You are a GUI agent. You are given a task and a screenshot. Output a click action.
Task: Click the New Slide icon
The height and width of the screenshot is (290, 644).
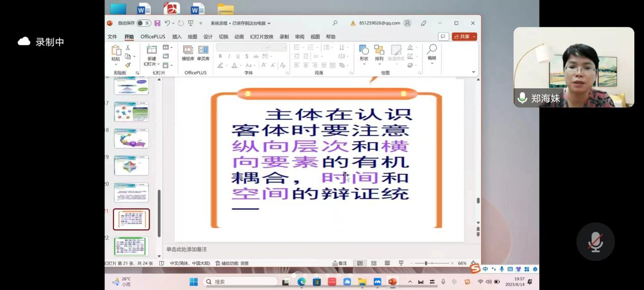(x=151, y=49)
